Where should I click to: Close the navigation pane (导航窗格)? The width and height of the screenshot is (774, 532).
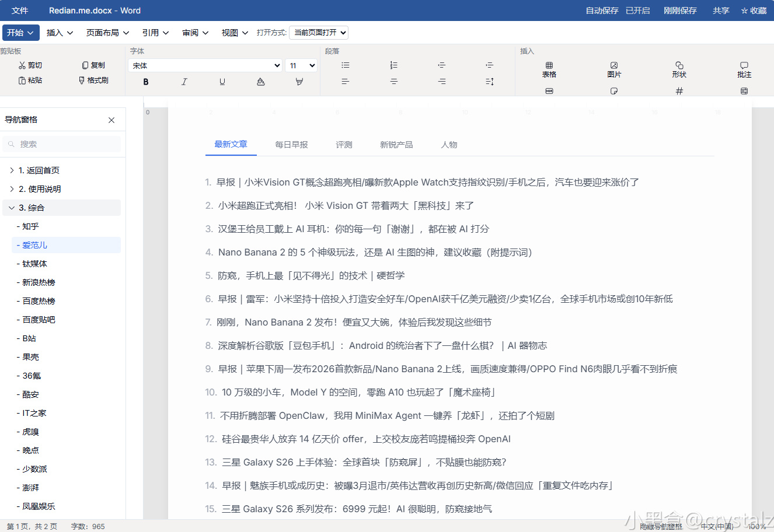point(111,120)
